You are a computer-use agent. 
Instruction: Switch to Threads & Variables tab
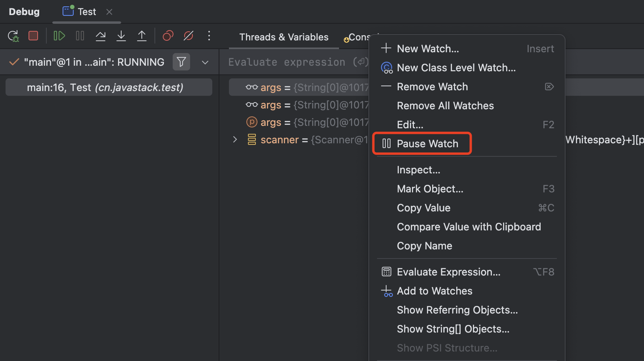click(284, 37)
